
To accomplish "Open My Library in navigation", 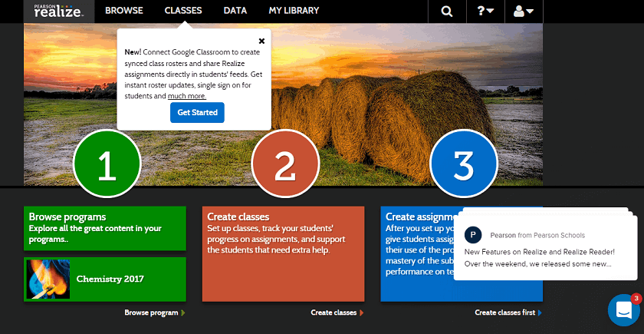I will pyautogui.click(x=294, y=11).
